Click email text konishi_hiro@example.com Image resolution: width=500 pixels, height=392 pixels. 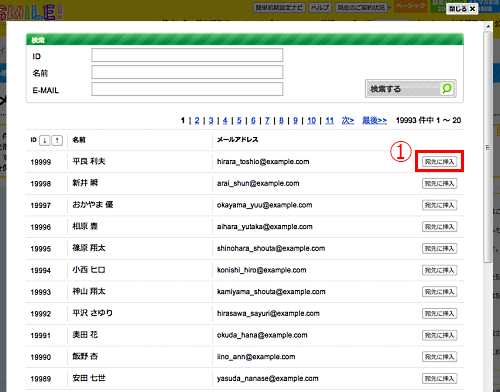[261, 270]
